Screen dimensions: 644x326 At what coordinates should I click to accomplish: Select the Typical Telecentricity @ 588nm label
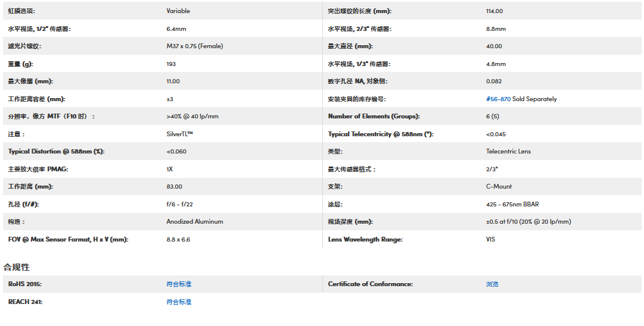379,134
